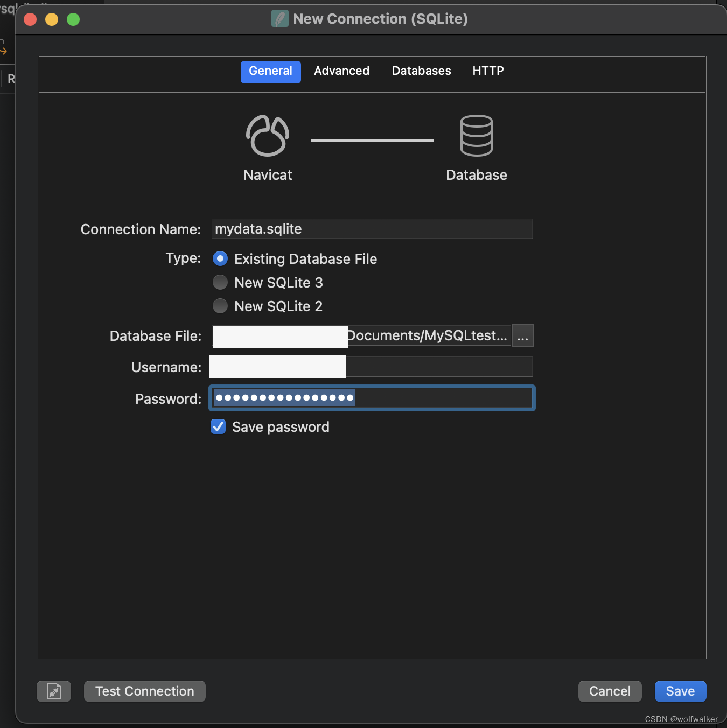The width and height of the screenshot is (727, 728).
Task: Switch to the General tab
Action: (270, 72)
